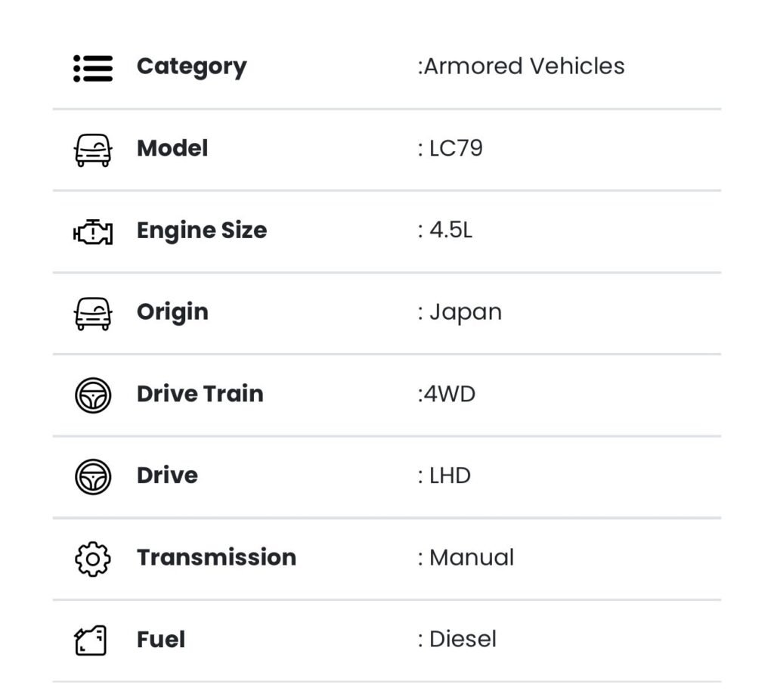774x700 pixels.
Task: Select the Manual transmission value
Action: coord(471,557)
